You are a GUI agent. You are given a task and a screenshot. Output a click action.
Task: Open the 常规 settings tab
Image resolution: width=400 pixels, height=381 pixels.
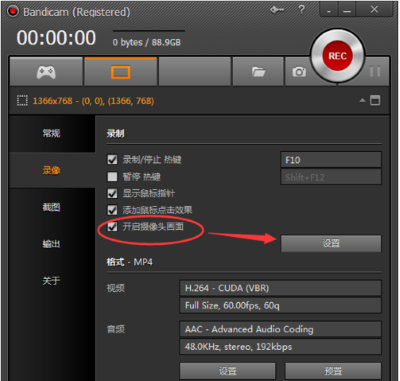coord(52,134)
